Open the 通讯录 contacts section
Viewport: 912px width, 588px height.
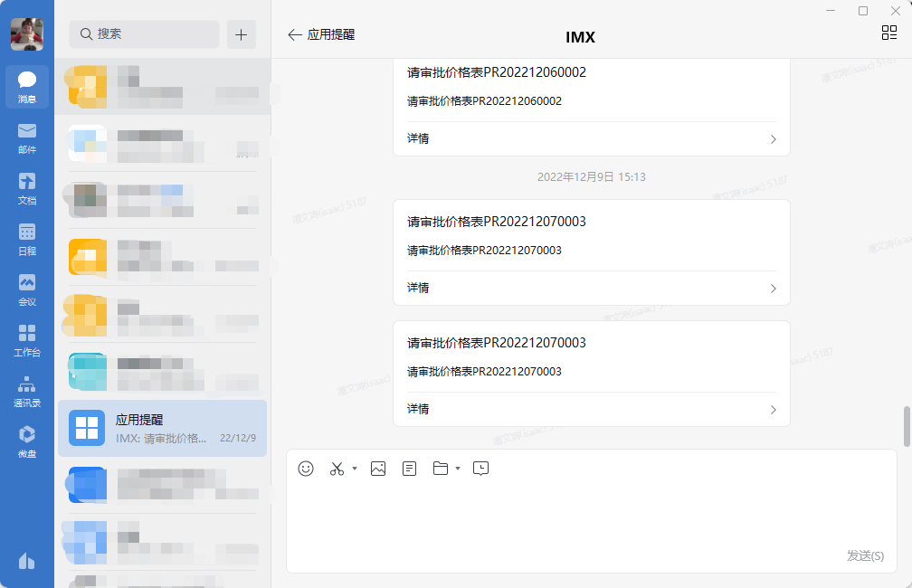(x=27, y=391)
